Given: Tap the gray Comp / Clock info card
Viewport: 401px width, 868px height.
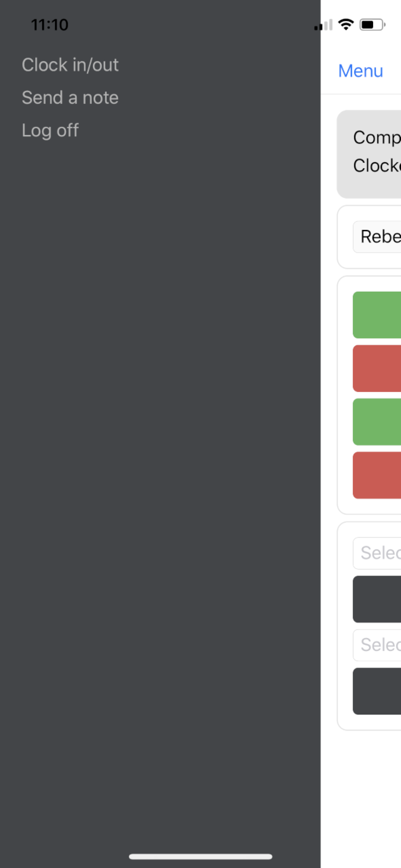Looking at the screenshot, I should coord(369,154).
